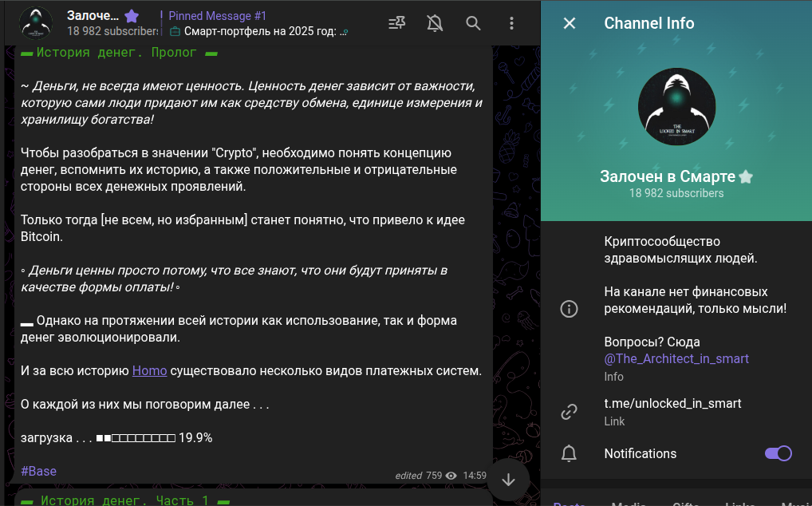Switch to the Media tab
The image size is (812, 506).
tap(629, 503)
